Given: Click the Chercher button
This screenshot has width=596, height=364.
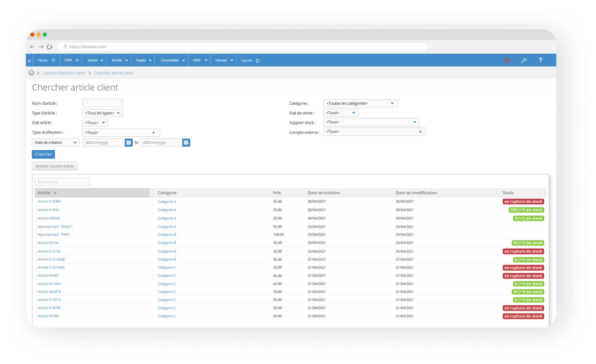Looking at the screenshot, I should coord(43,154).
